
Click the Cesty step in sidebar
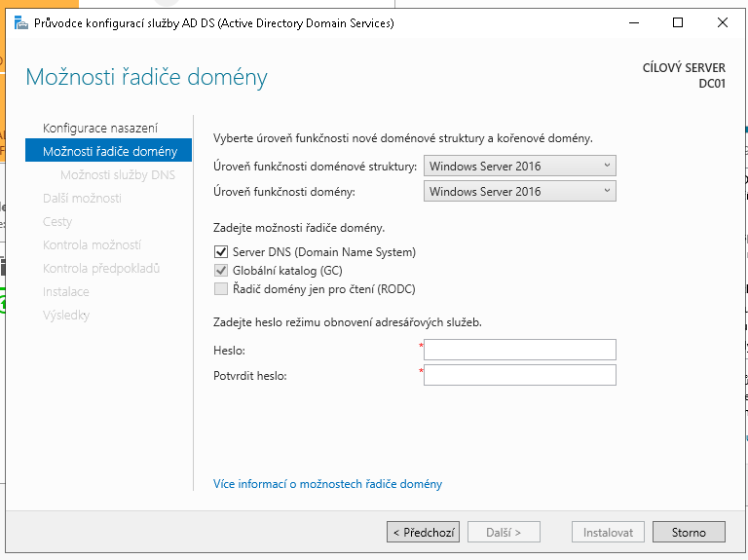(x=57, y=222)
